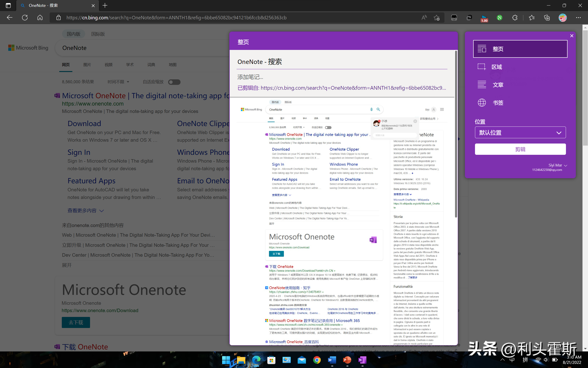Toggle the 自适应缩放 switch on the page

pyautogui.click(x=174, y=82)
